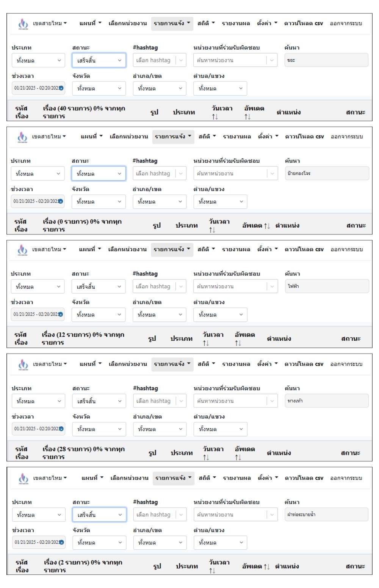Image resolution: width=379 pixels, height=588 pixels.
Task: Open แผนที่ menu in the ป้ายกองโจร panel
Action: pos(91,137)
